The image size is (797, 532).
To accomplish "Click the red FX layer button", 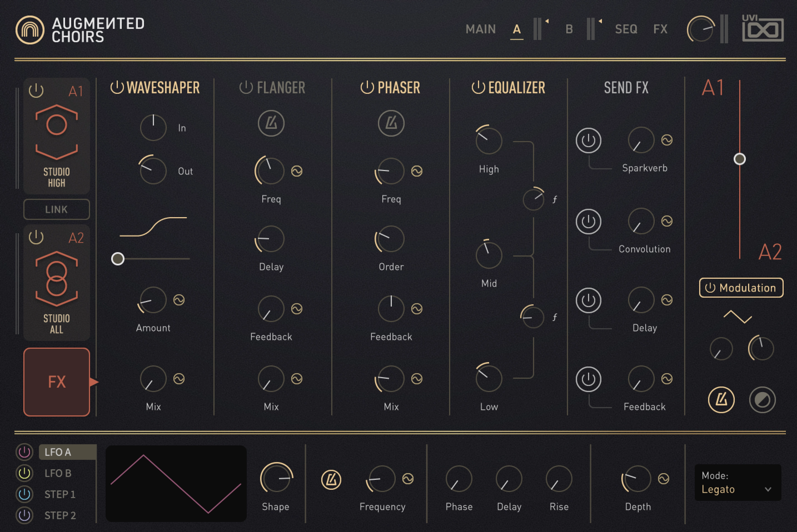I will point(57,382).
